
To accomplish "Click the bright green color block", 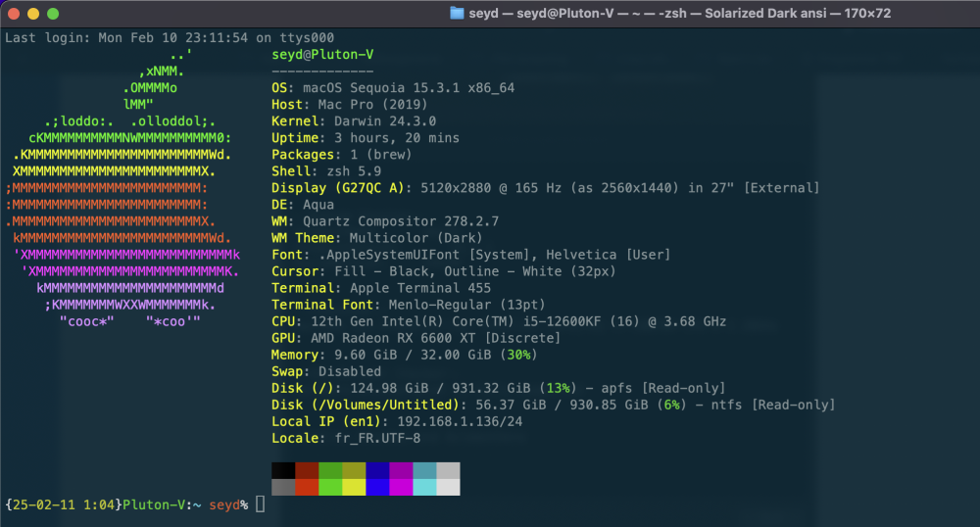I will click(330, 487).
